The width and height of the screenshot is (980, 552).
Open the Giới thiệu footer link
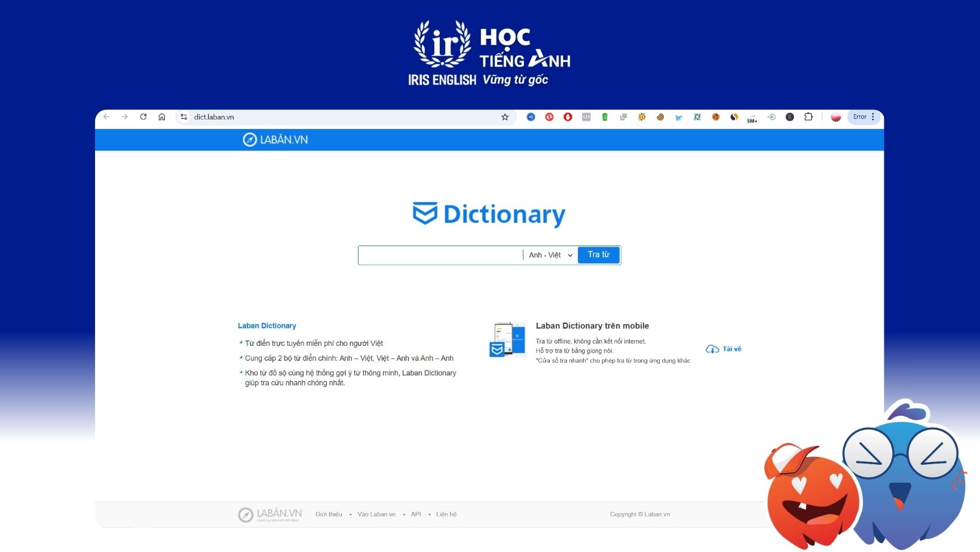329,514
